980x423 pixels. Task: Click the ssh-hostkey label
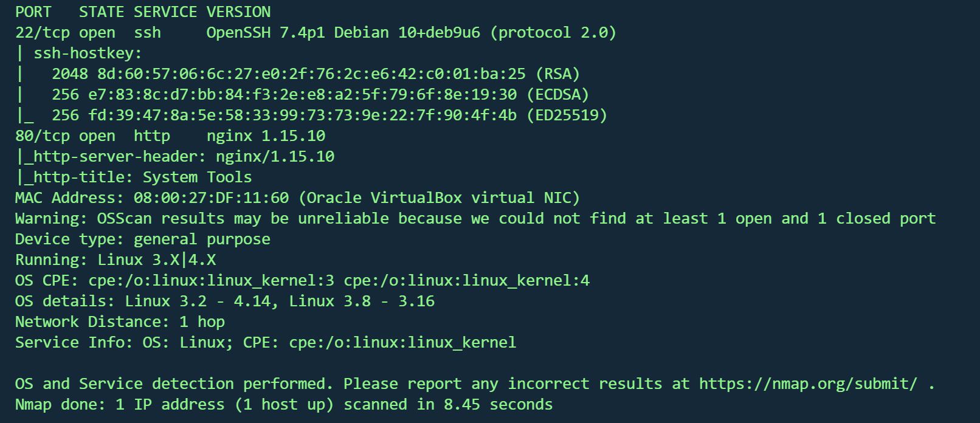click(x=87, y=53)
